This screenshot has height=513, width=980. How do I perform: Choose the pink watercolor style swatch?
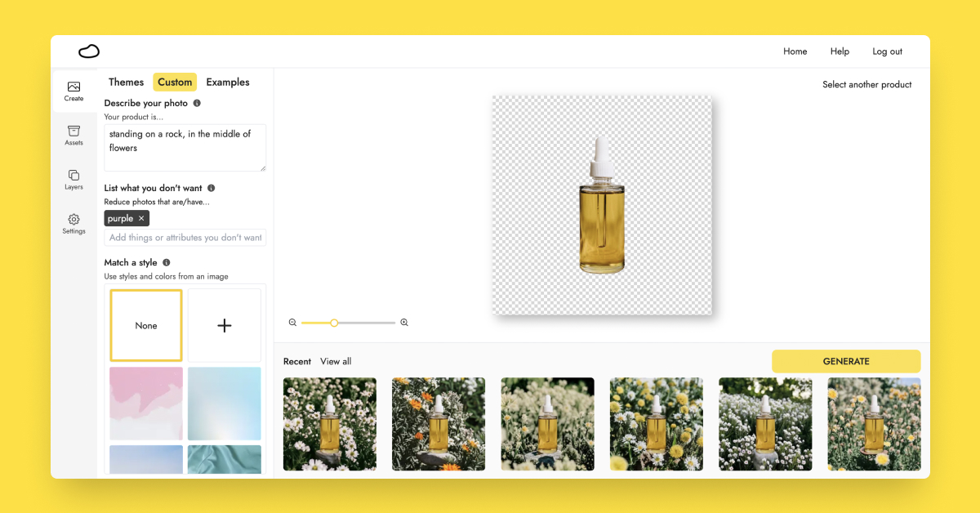[x=146, y=404]
